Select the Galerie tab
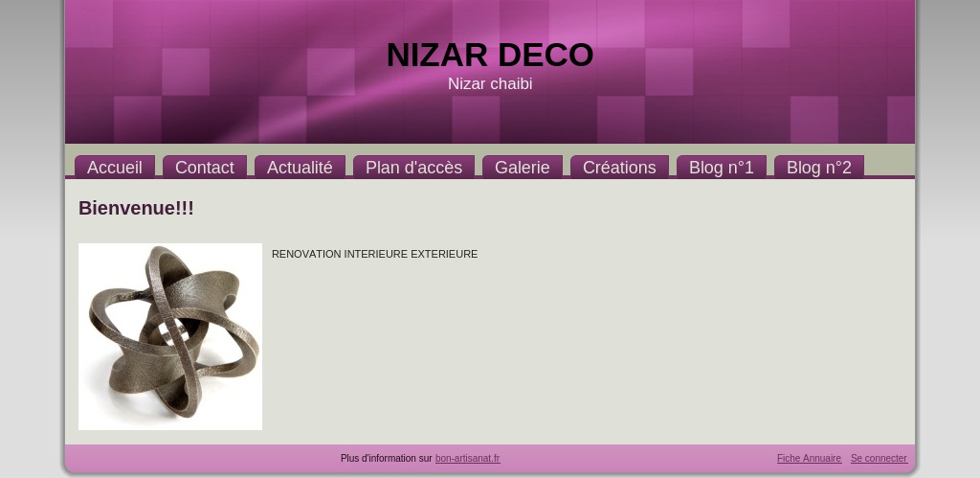This screenshot has width=980, height=478. pos(522,167)
